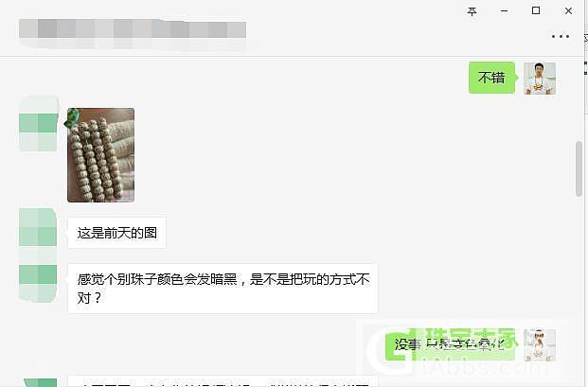Click the chat scrollbar thumb

579,168
